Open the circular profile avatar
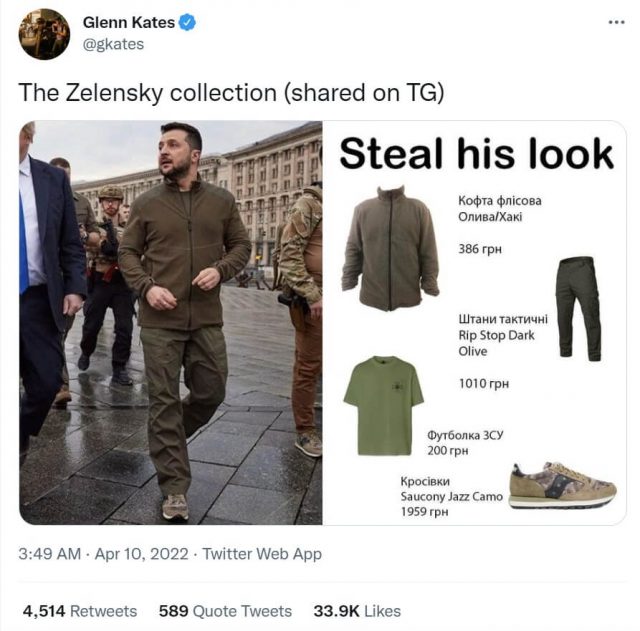Viewport: 640px width, 631px height. coord(44,34)
